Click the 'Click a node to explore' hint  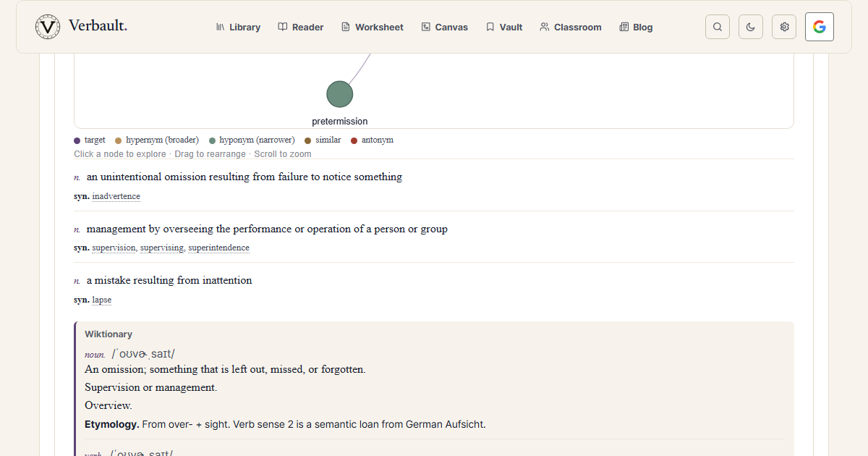(120, 154)
